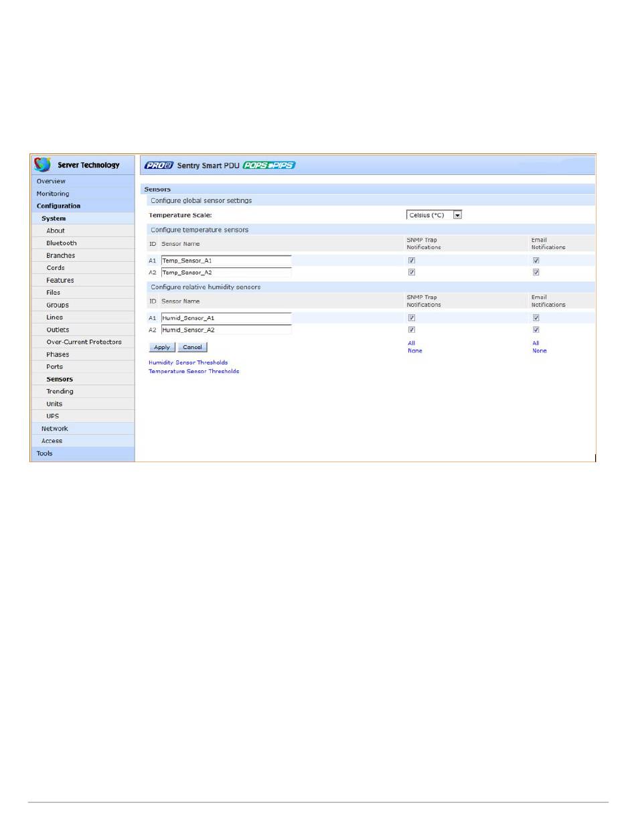This screenshot has height=840, width=636.
Task: Open the Trending page
Action: tap(83, 392)
